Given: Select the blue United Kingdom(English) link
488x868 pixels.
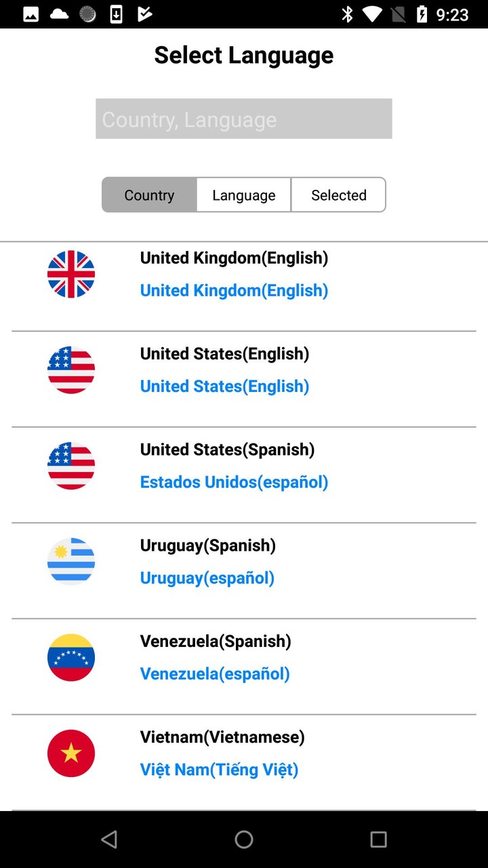Looking at the screenshot, I should click(x=234, y=290).
